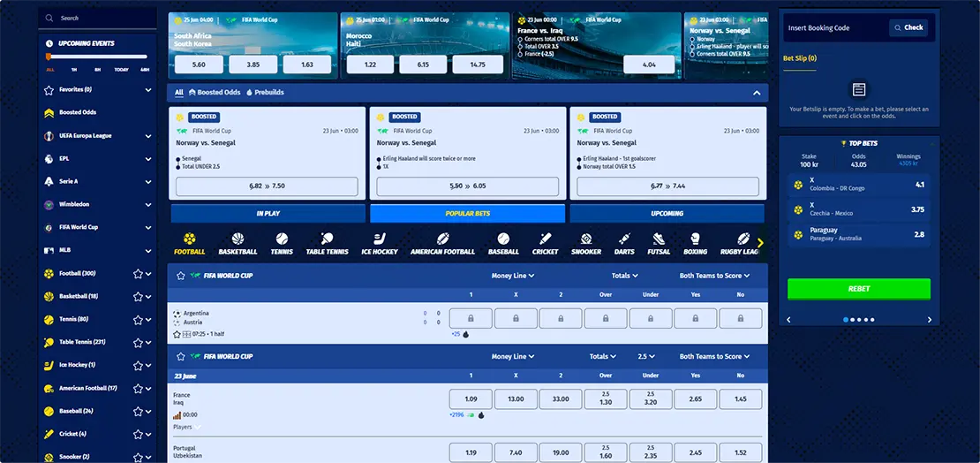
Task: Go to next Top Bets slide arrow
Action: 930,320
